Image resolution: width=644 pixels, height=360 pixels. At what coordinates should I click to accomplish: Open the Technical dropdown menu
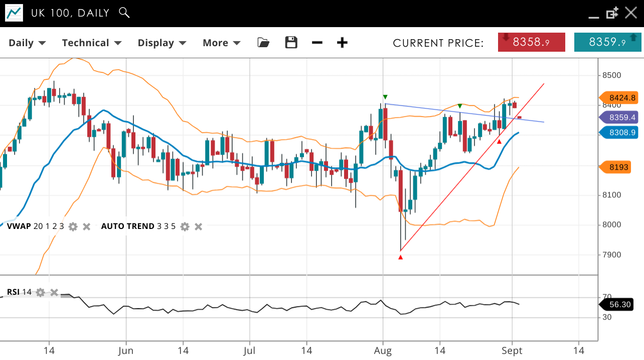[x=91, y=43]
